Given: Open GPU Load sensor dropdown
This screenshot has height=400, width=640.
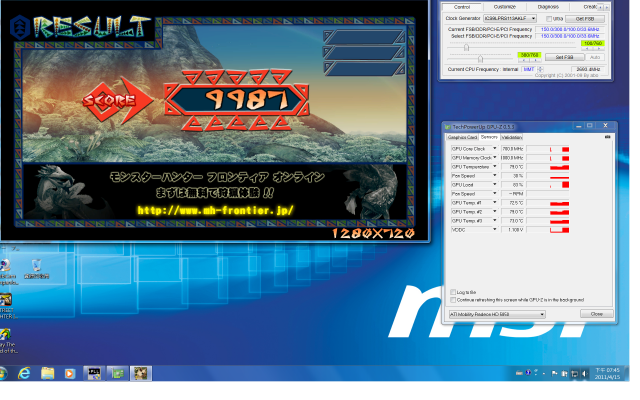Looking at the screenshot, I should pyautogui.click(x=495, y=185).
